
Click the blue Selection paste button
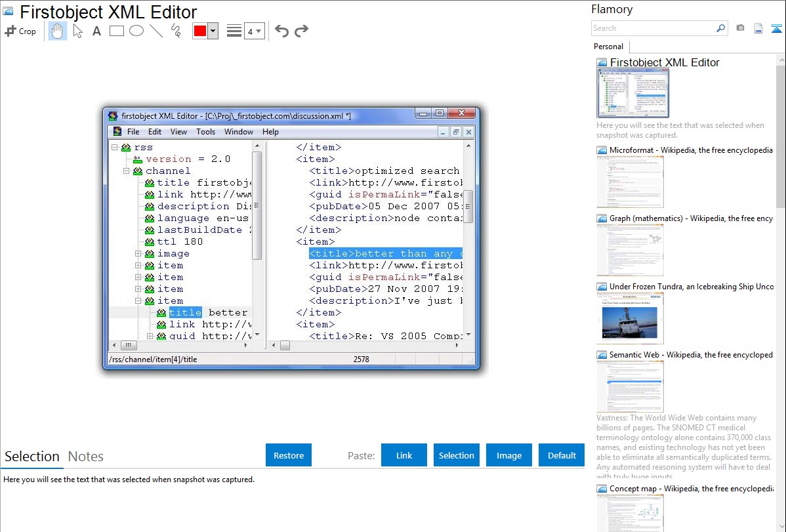[456, 455]
